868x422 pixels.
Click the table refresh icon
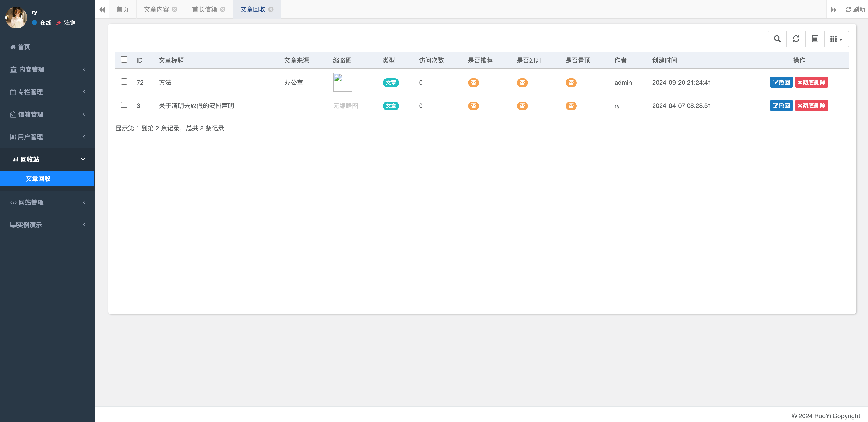(x=796, y=39)
